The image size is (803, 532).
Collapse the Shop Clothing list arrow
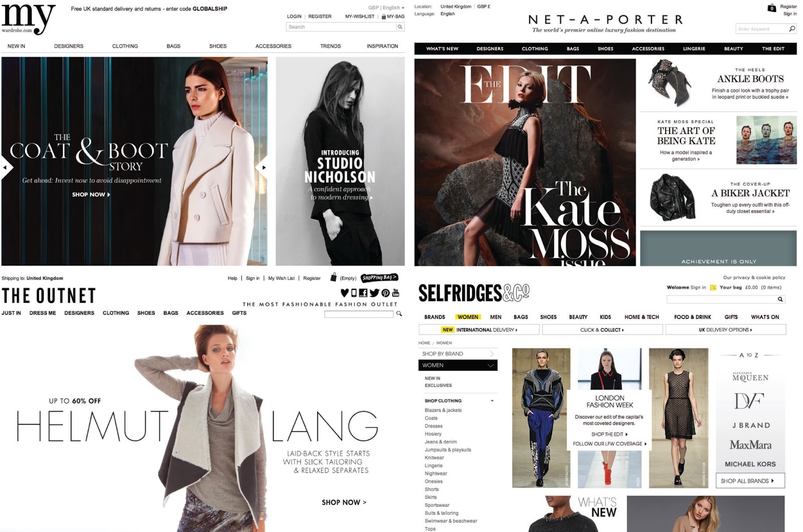492,401
